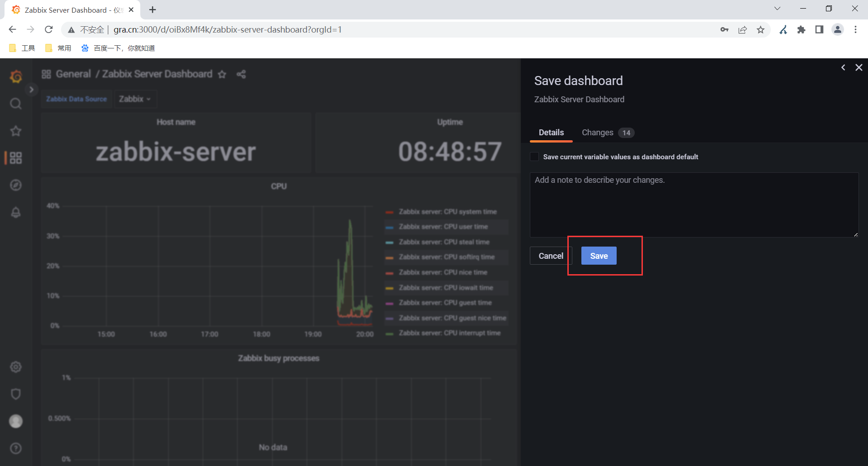Close the Save dashboard drawer
Screen dimensions: 868x466
[859, 67]
